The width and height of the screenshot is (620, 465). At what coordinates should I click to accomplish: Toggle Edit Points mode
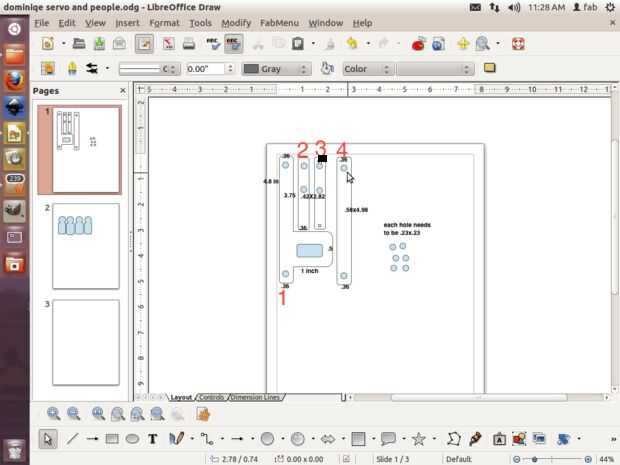(454, 439)
